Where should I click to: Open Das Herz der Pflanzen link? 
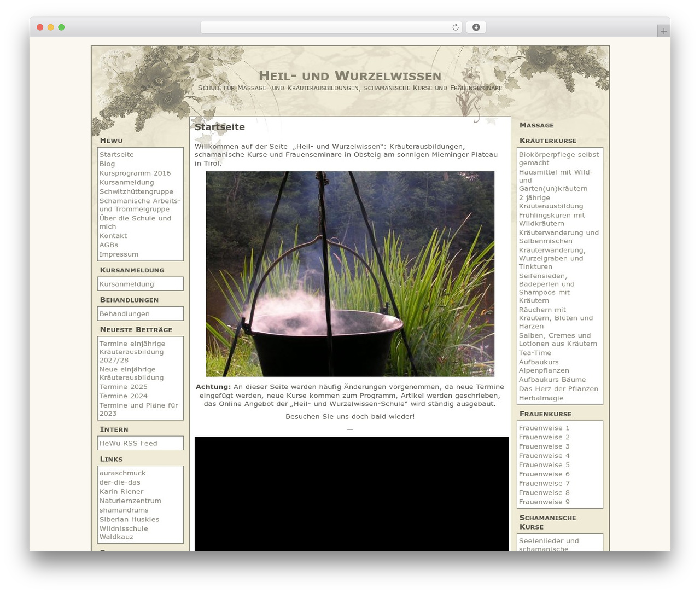pyautogui.click(x=558, y=389)
